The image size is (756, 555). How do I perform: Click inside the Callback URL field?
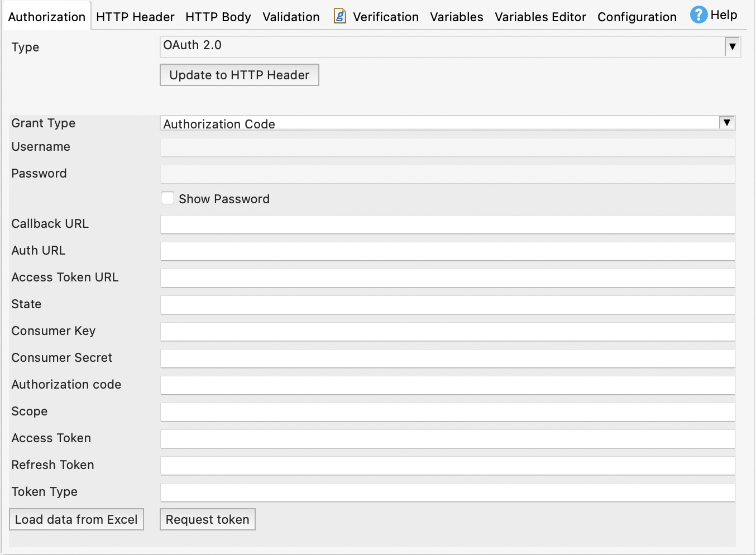tap(447, 224)
